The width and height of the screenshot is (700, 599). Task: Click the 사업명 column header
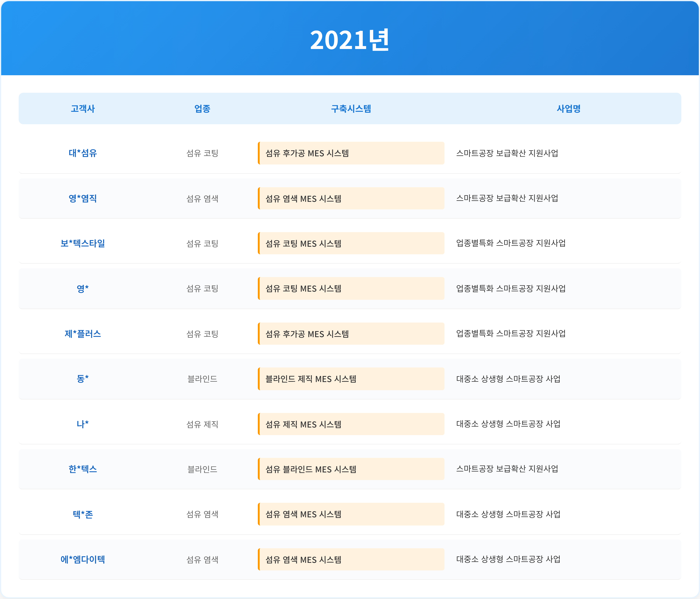pyautogui.click(x=568, y=108)
